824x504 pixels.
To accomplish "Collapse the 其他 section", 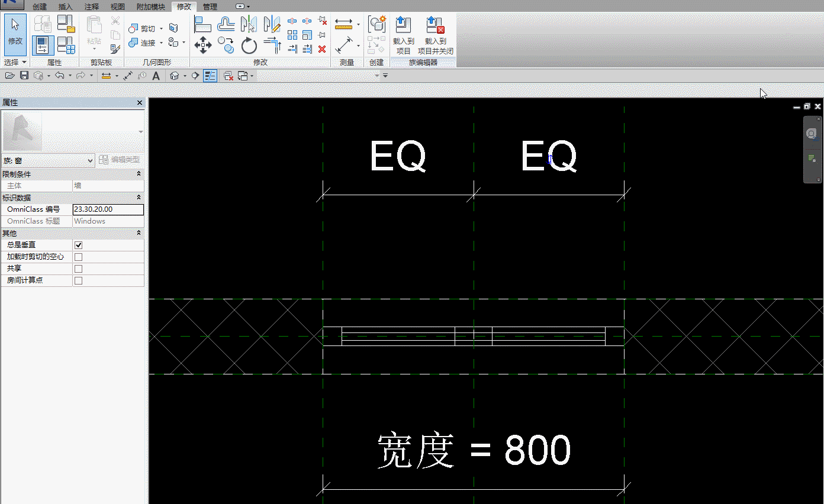I will [139, 233].
